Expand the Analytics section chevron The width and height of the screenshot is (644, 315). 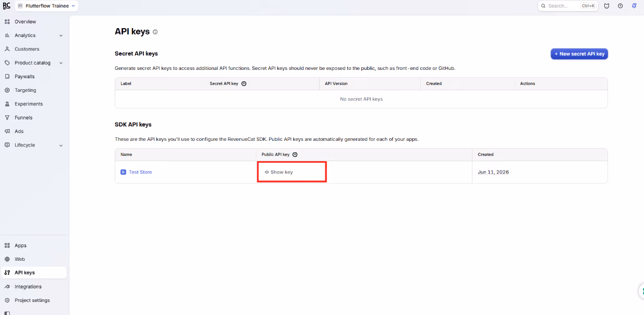61,35
